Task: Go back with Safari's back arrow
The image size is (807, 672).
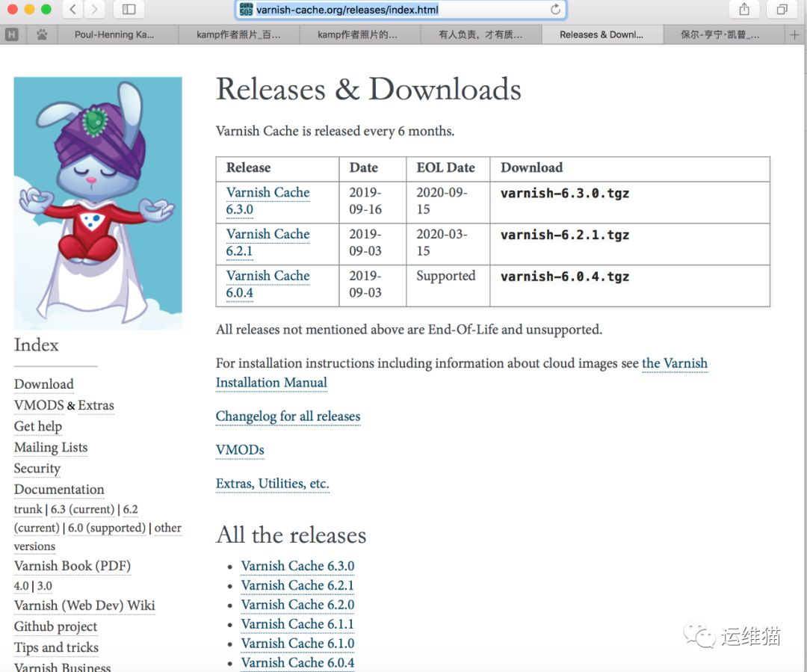Action: tap(72, 9)
